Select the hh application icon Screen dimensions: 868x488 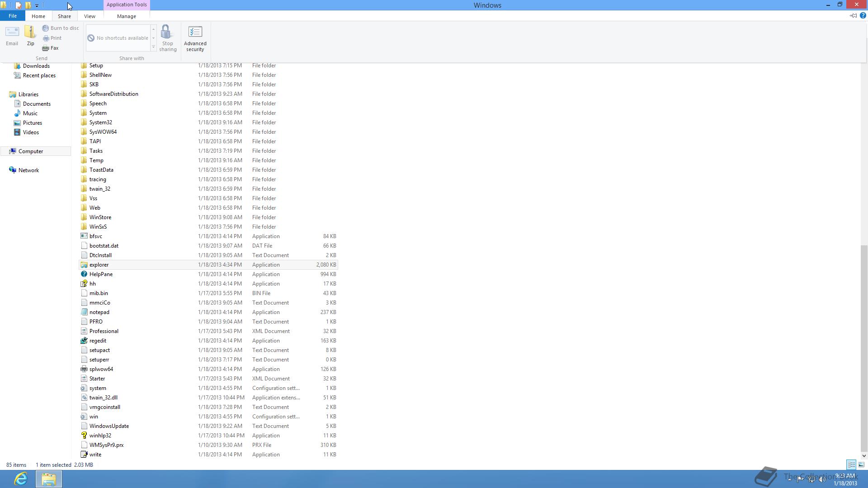click(84, 284)
